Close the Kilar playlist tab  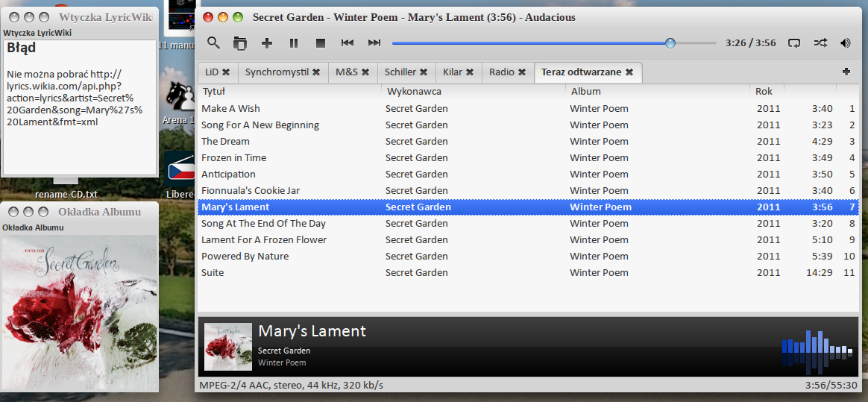[470, 72]
